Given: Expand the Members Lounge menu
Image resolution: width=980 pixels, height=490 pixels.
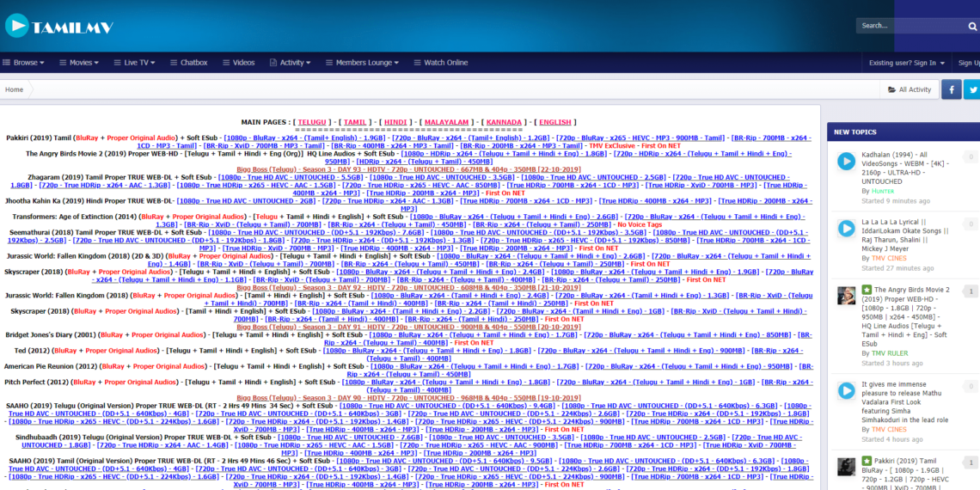Looking at the screenshot, I should tap(362, 63).
